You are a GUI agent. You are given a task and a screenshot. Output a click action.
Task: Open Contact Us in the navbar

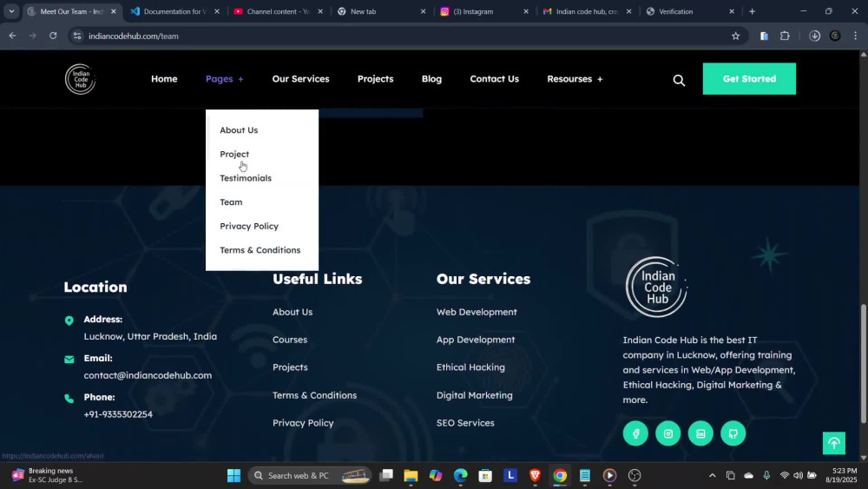[495, 79]
